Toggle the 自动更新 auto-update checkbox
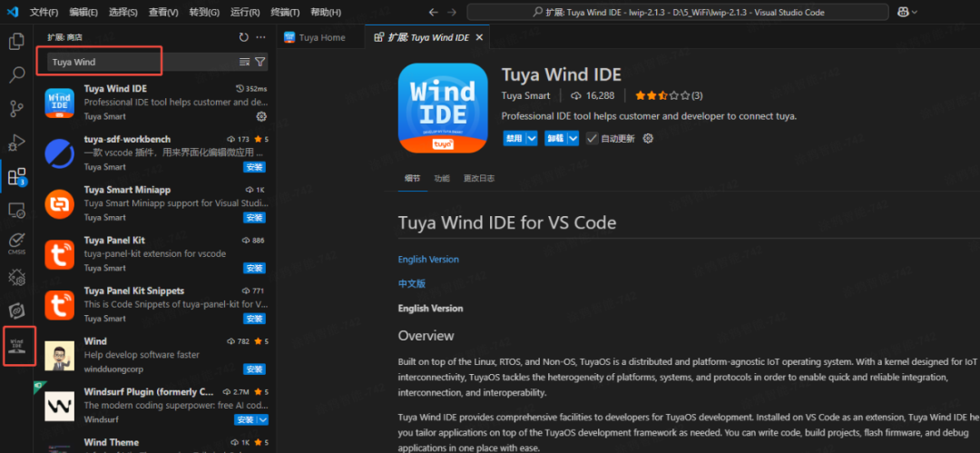The image size is (980, 453). [592, 138]
